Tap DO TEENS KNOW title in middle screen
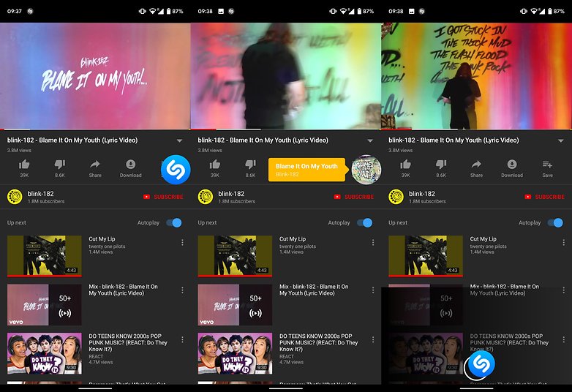 319,342
